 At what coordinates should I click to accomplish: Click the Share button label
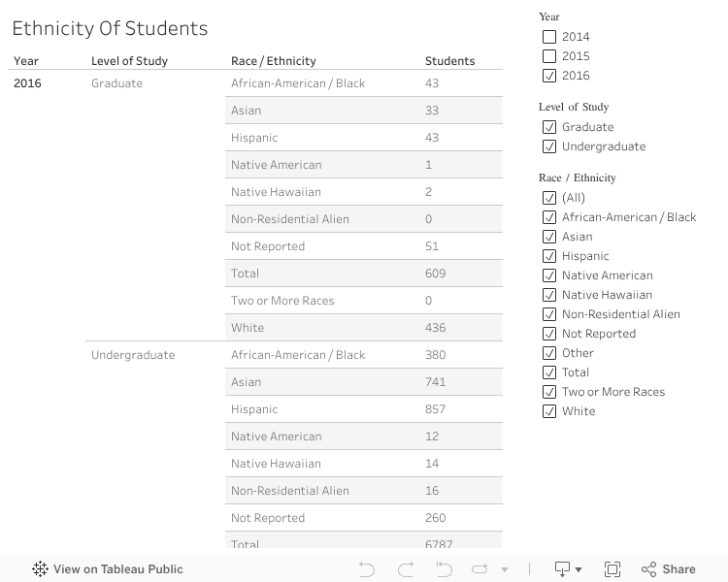pos(679,569)
